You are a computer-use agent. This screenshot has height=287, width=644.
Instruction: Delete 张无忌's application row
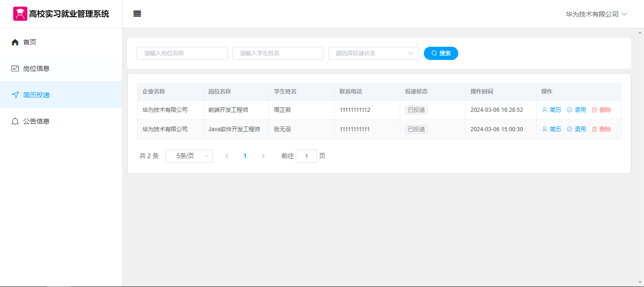[602, 129]
